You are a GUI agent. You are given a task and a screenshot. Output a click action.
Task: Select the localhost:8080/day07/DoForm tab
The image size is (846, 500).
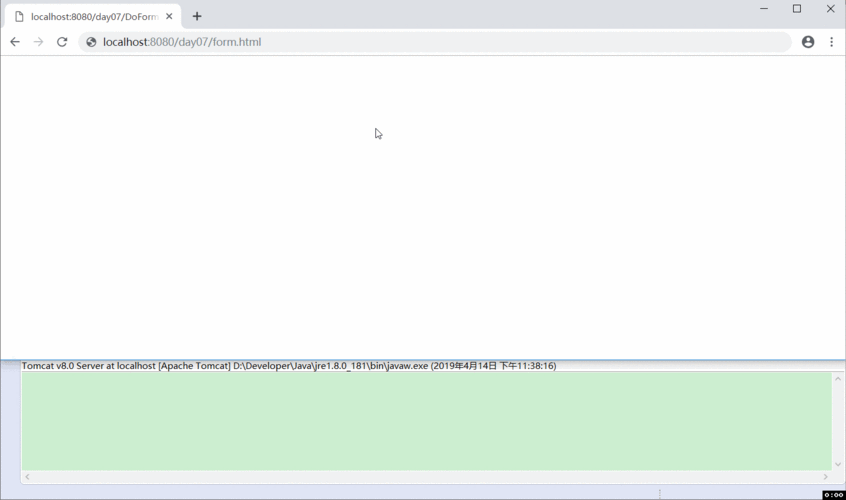tap(90, 16)
